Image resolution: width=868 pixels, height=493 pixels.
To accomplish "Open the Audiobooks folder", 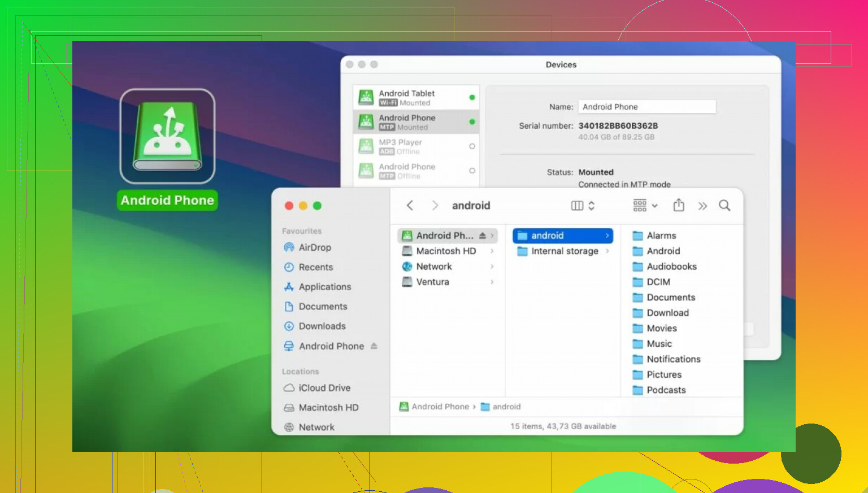I will pyautogui.click(x=665, y=267).
